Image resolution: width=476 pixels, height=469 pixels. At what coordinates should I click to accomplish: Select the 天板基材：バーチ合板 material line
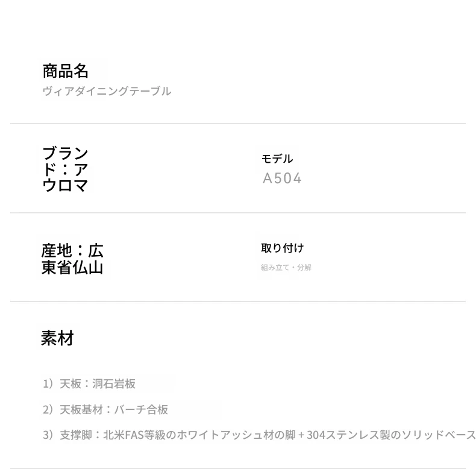pos(105,409)
